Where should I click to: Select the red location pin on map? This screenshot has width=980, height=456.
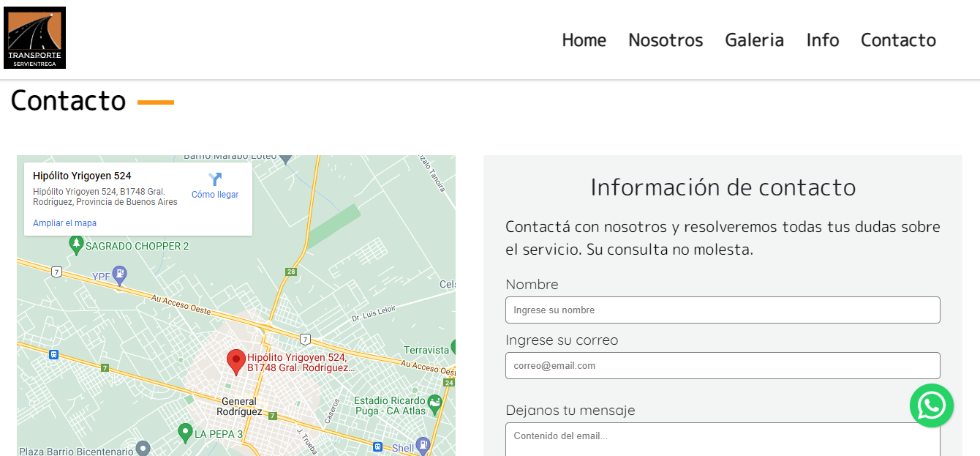pos(235,362)
